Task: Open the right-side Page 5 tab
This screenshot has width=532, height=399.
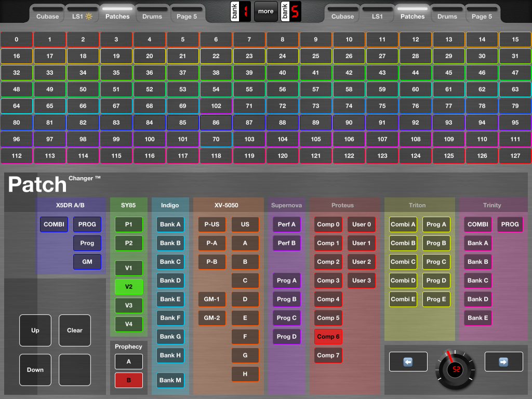Action: (482, 16)
